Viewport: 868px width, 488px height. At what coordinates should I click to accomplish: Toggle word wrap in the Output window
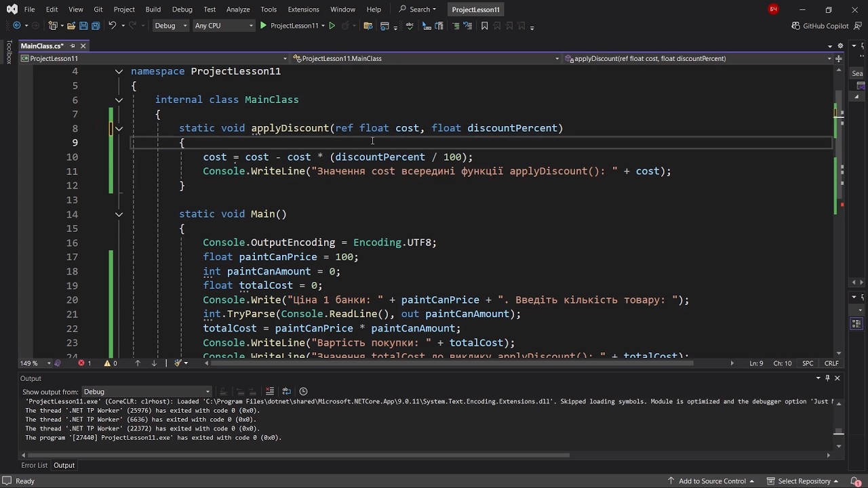point(286,391)
